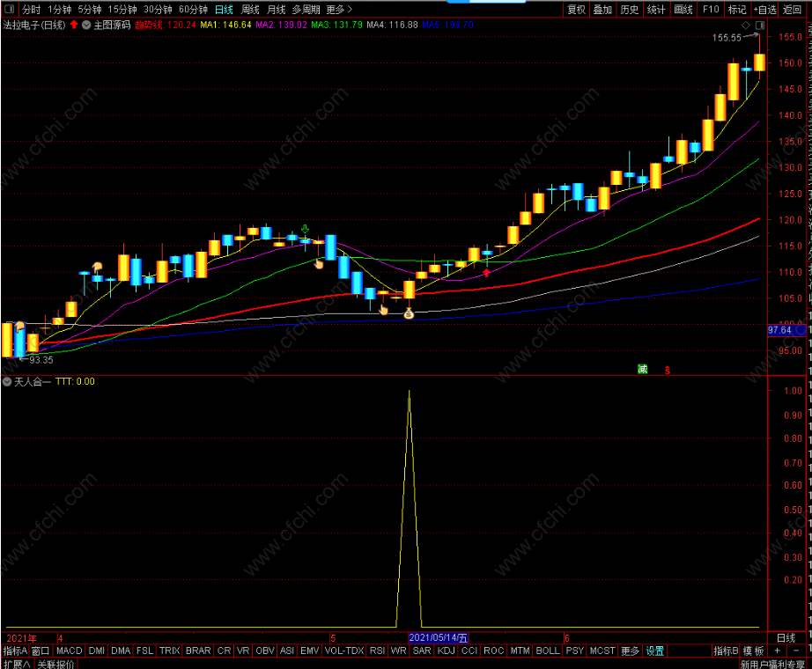Open 主图源码 main chart source
This screenshot has height=669, width=812.
(x=112, y=25)
